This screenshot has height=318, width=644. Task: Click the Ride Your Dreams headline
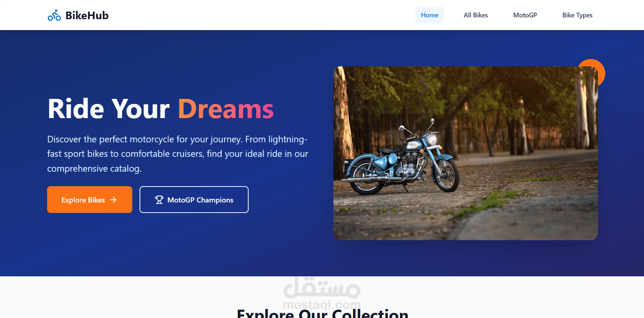point(161,109)
